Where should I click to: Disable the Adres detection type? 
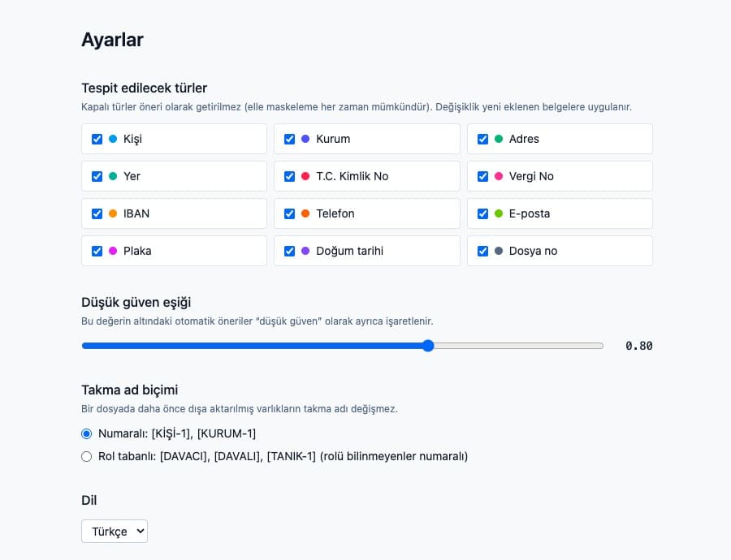tap(483, 140)
